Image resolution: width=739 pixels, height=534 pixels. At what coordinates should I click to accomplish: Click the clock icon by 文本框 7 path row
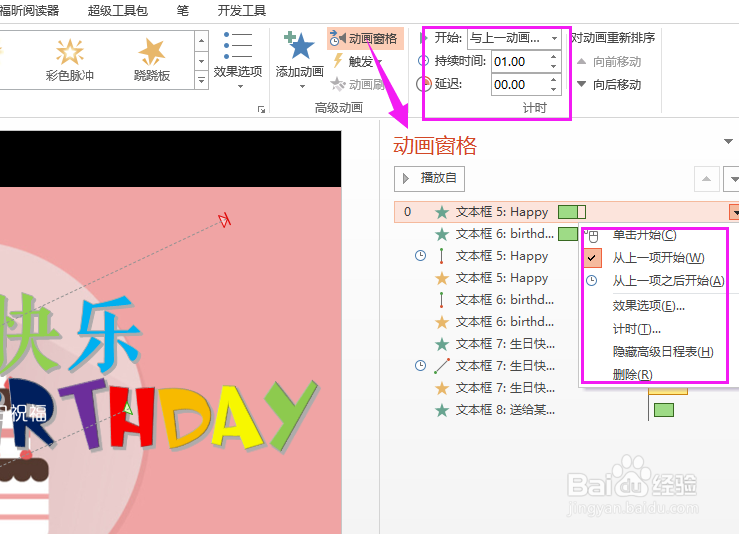click(x=420, y=365)
